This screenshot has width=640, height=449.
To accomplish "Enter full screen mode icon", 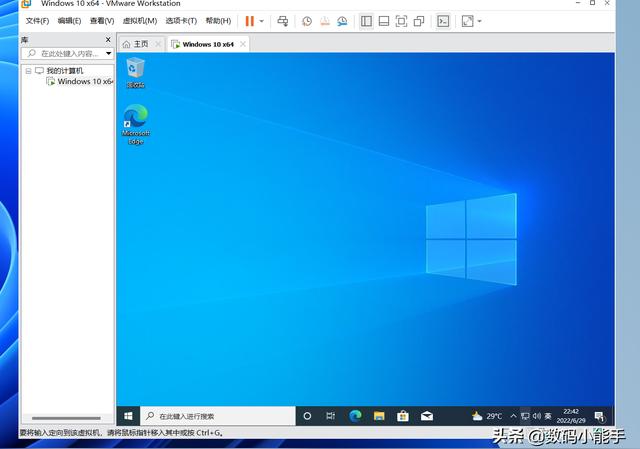I will 401,21.
